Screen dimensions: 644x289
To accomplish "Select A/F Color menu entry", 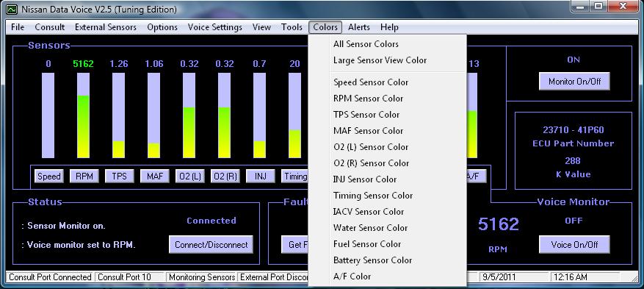I will [387, 276].
